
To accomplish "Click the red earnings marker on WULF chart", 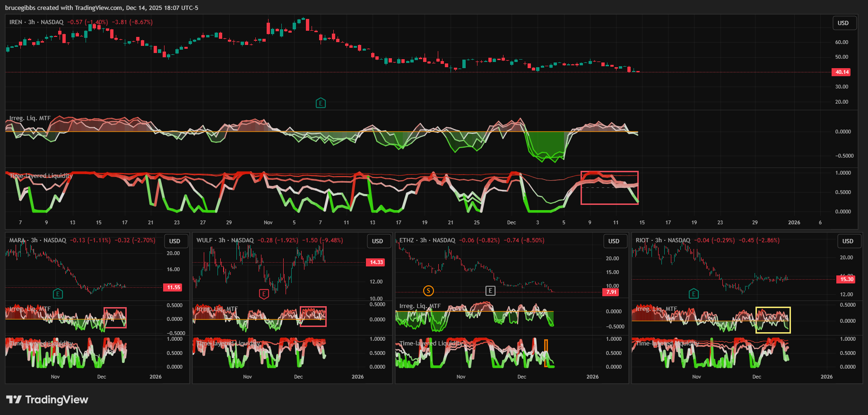I will [x=264, y=294].
